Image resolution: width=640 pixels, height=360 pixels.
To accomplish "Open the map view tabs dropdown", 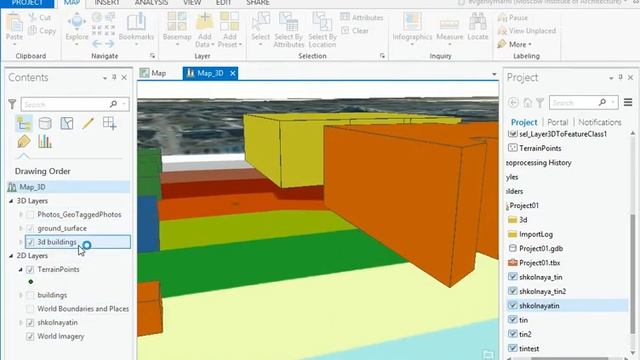I will point(494,74).
